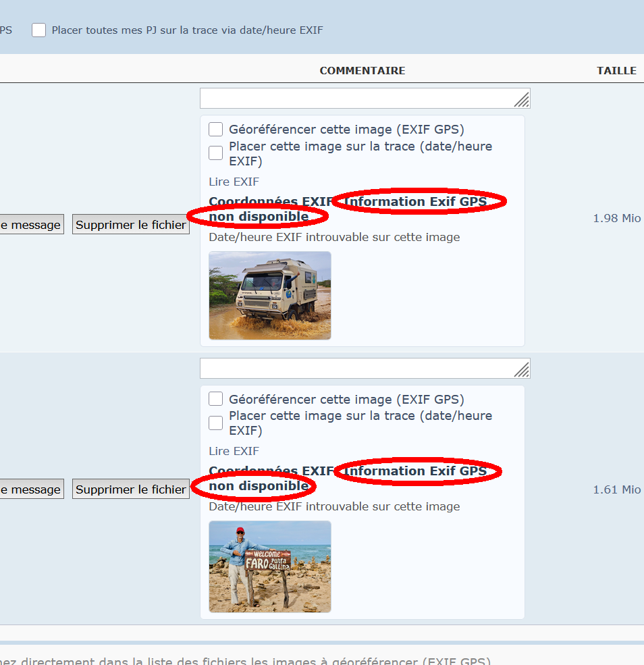Click the 1.98 Mio file size value
This screenshot has width=644, height=665.
[x=616, y=219]
